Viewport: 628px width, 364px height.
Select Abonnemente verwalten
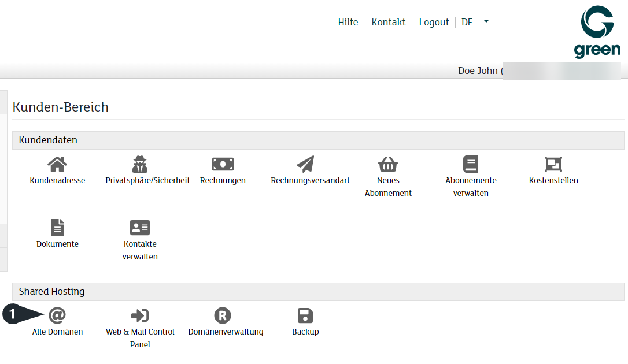tap(471, 165)
